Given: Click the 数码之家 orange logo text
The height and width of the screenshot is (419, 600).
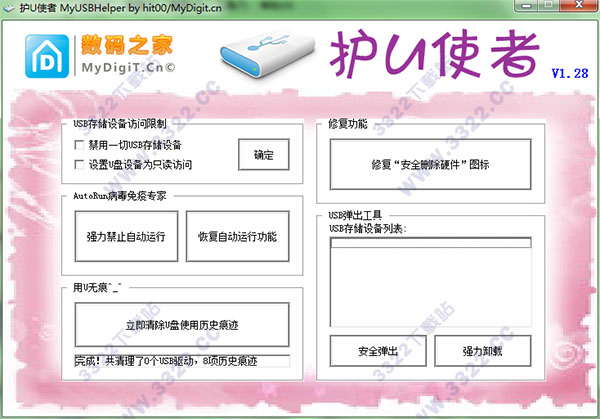Looking at the screenshot, I should tap(127, 45).
